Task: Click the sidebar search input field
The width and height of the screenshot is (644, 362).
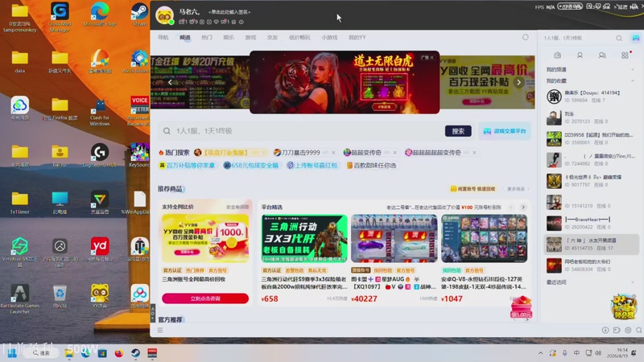Action: click(x=577, y=38)
